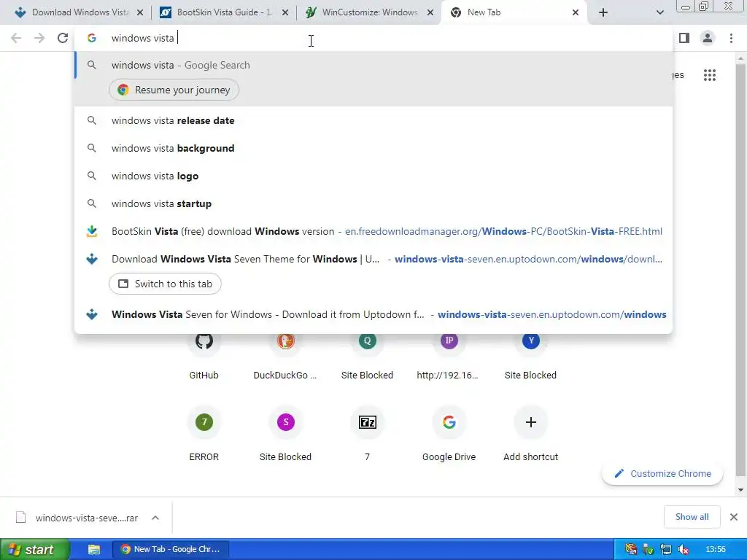The height and width of the screenshot is (560, 747).
Task: Select windows vista logo suggestion
Action: pos(373,176)
